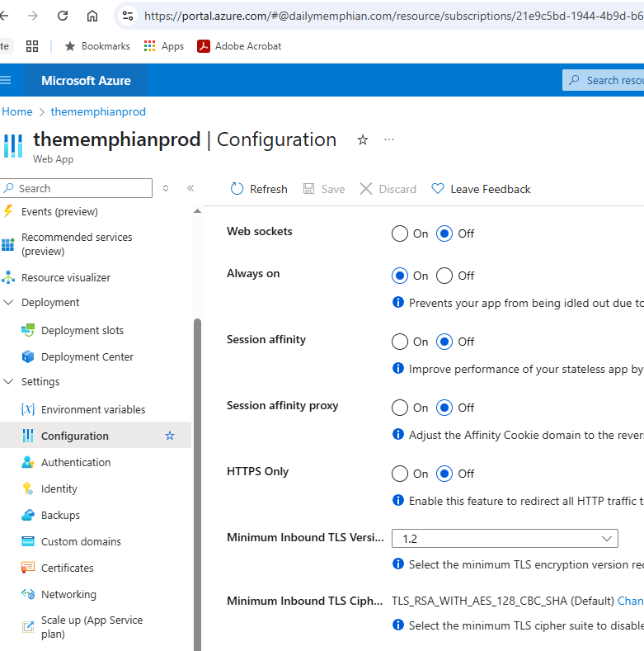
Task: Click Deployment slots icon
Action: (x=28, y=331)
